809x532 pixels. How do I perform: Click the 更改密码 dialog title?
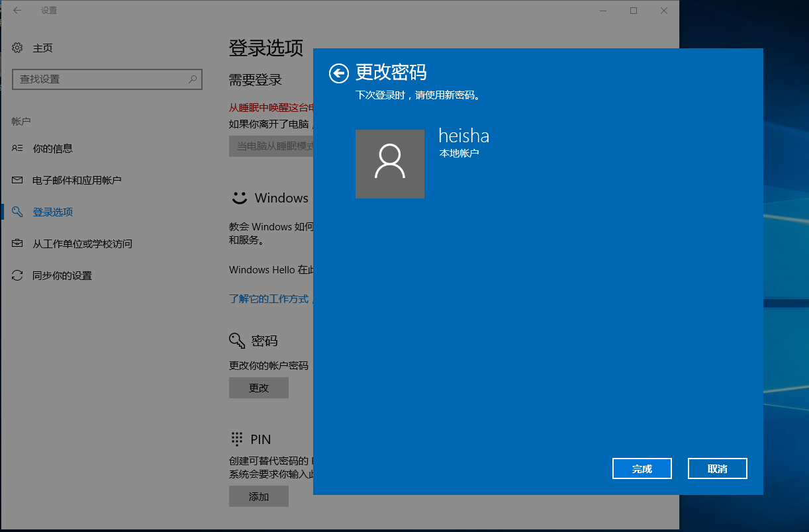[391, 72]
